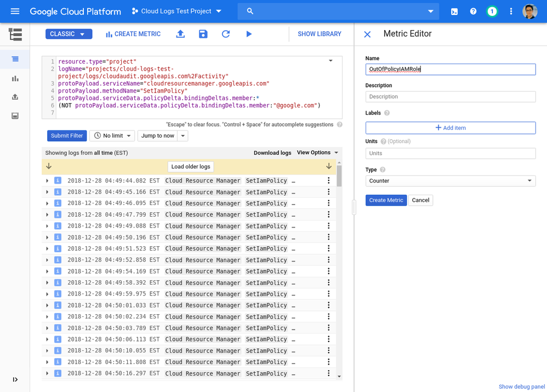The height and width of the screenshot is (392, 547).
Task: Expand the 04:50:16.297 log entry
Action: point(47,373)
